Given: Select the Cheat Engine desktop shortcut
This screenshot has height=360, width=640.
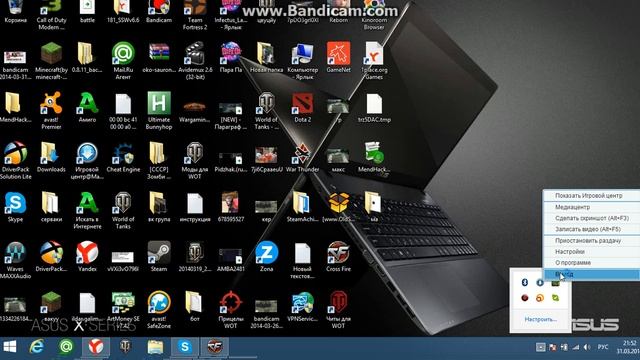Looking at the screenshot, I should point(123,158).
